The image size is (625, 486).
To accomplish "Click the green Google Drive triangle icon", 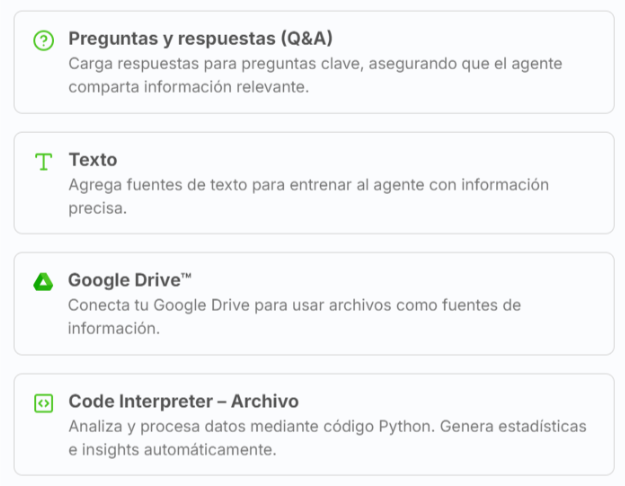I will pos(43,282).
